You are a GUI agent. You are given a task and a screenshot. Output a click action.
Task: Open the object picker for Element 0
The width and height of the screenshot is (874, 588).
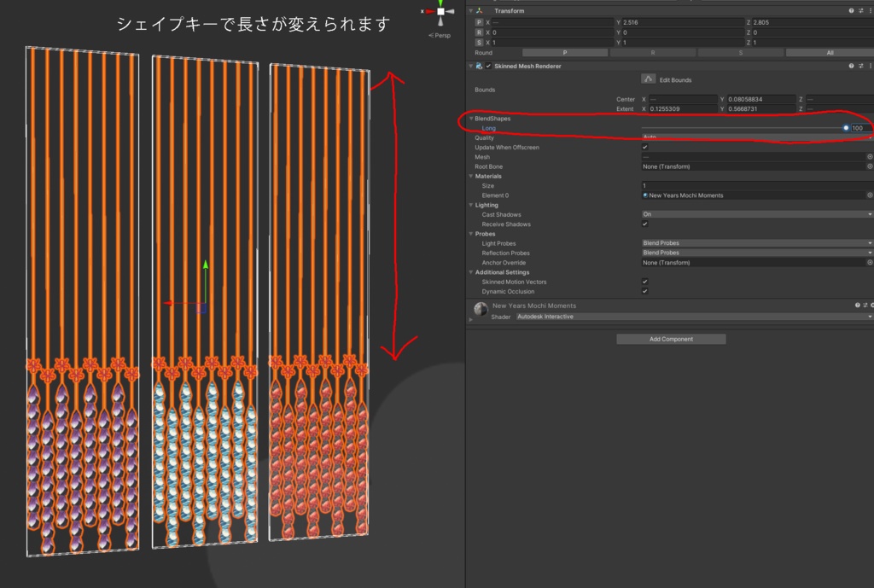[x=870, y=195]
